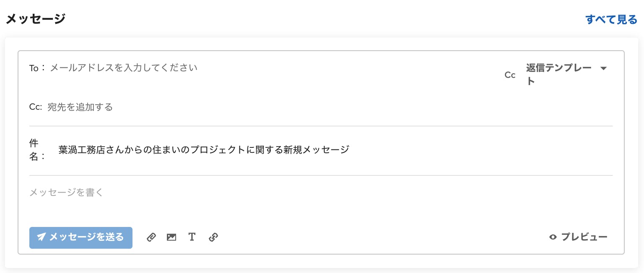Image resolution: width=644 pixels, height=273 pixels.
Task: Open the 返信テンプレート template list
Action: 559,74
